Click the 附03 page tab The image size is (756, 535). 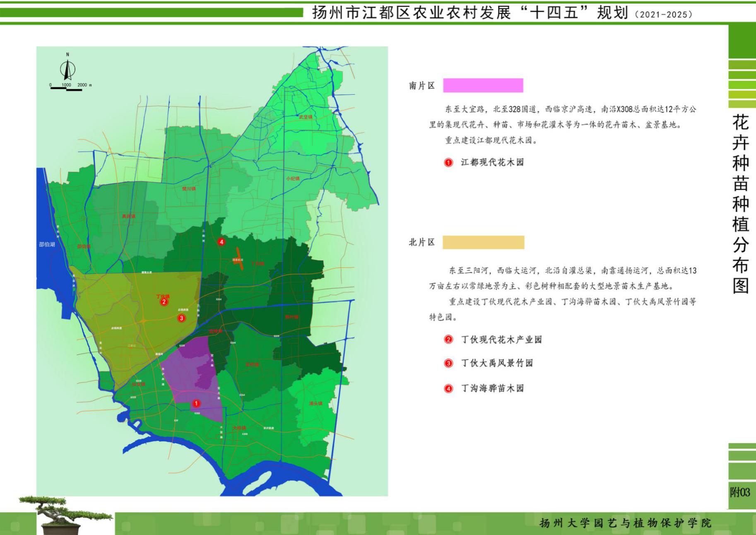(x=740, y=492)
